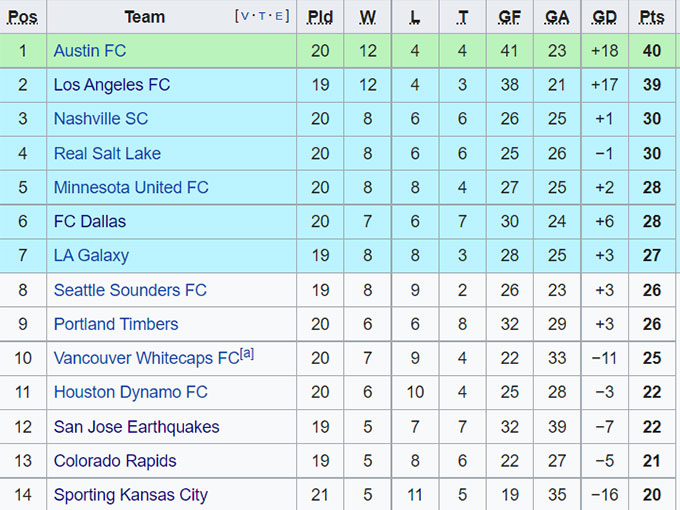Open Vancouver Whitecaps FC link
680x510 pixels.
tap(146, 359)
